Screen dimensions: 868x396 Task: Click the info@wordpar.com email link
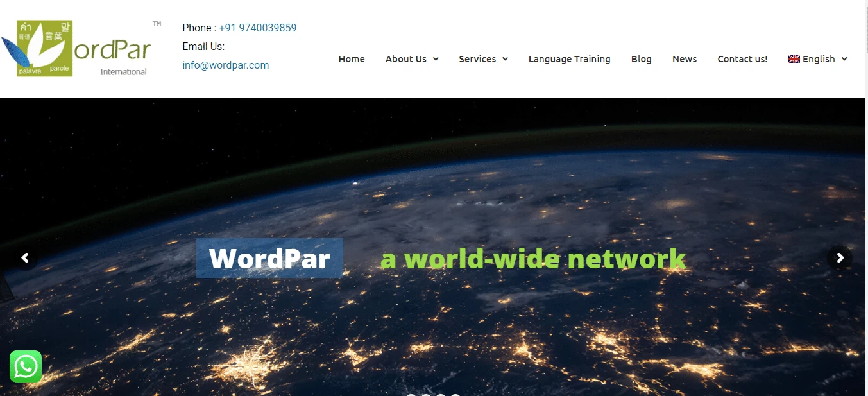tap(225, 65)
